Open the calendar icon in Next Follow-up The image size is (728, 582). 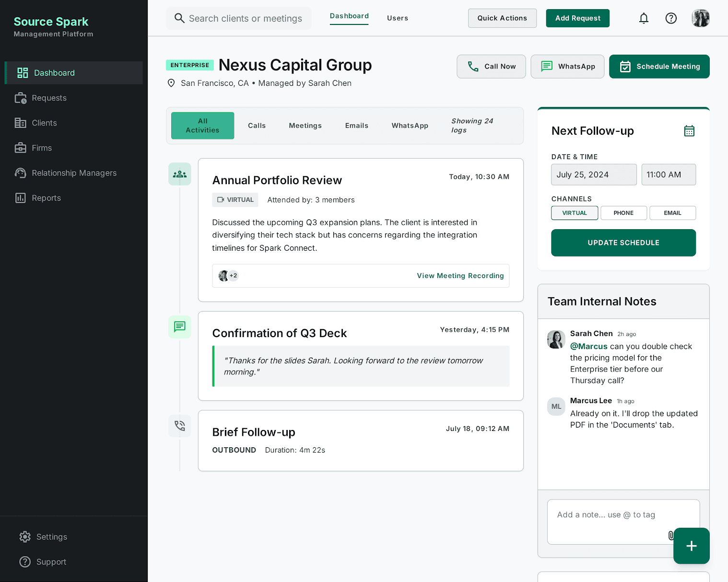tap(689, 131)
